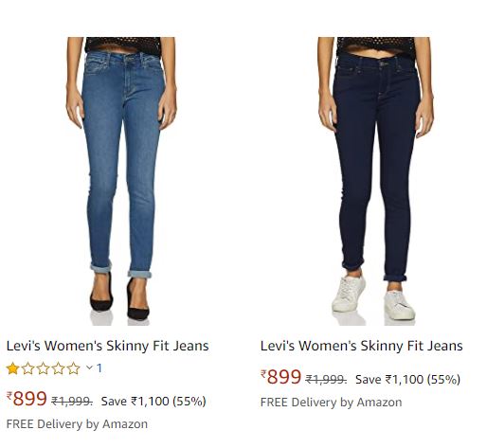487x448 pixels.
Task: Click the struck-through ₹1,999 price on right listing
Action: [326, 379]
